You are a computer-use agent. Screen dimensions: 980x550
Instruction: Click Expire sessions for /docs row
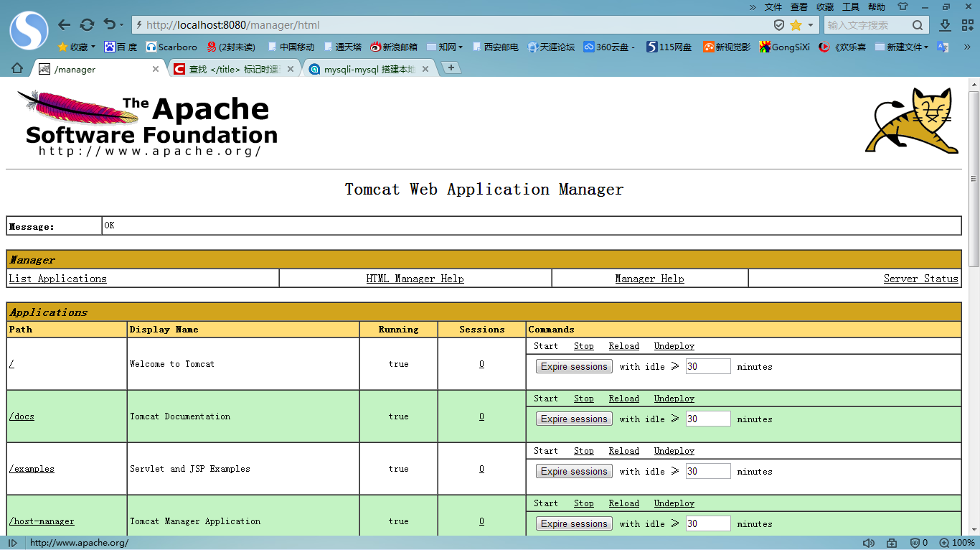tap(574, 419)
